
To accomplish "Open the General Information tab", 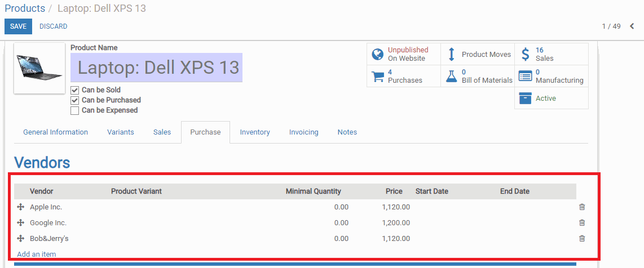I will (x=55, y=132).
